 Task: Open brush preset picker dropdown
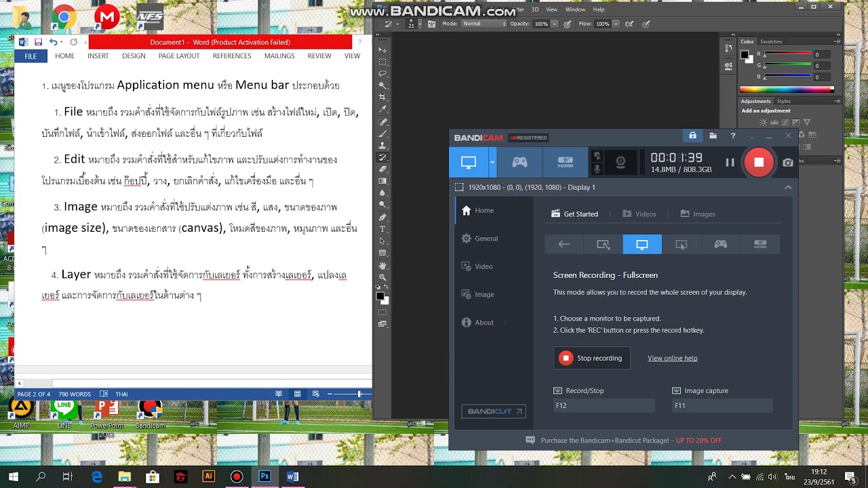pyautogui.click(x=420, y=24)
